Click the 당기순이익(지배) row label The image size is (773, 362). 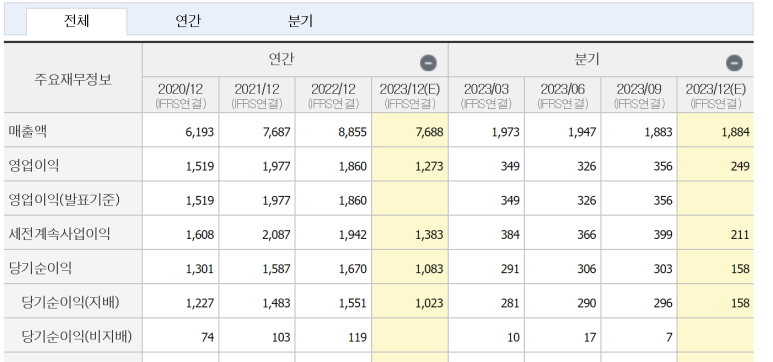point(70,302)
